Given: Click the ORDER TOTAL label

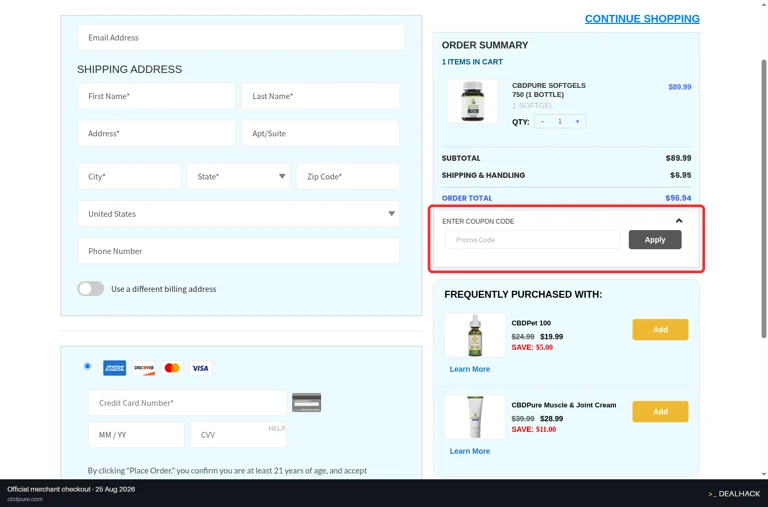Looking at the screenshot, I should click(x=467, y=198).
